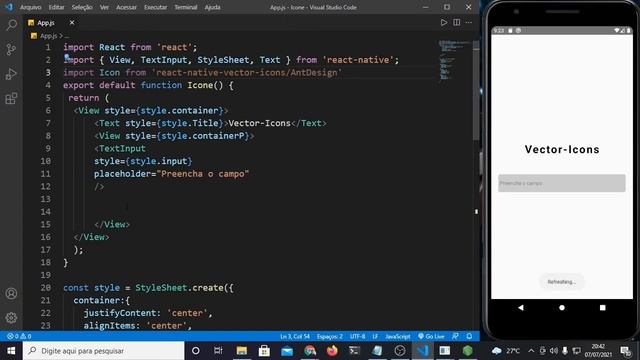Viewport: 640px width, 360px height.
Task: Open the Terminal menu
Action: click(186, 7)
